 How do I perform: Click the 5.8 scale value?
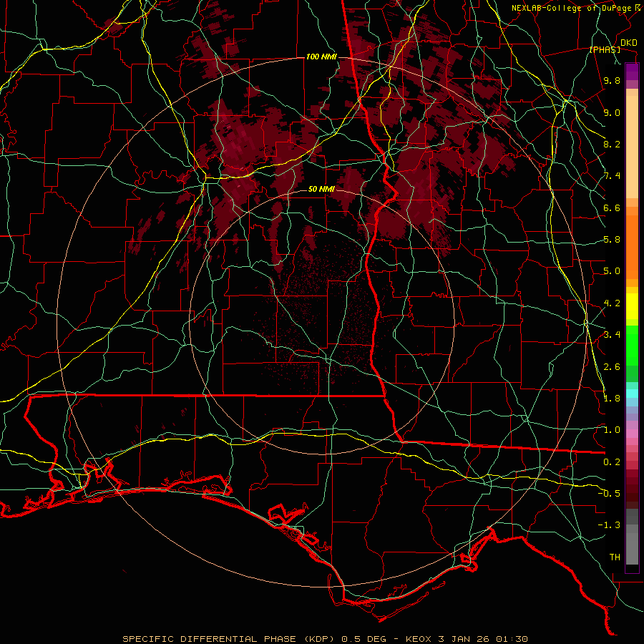click(x=612, y=240)
